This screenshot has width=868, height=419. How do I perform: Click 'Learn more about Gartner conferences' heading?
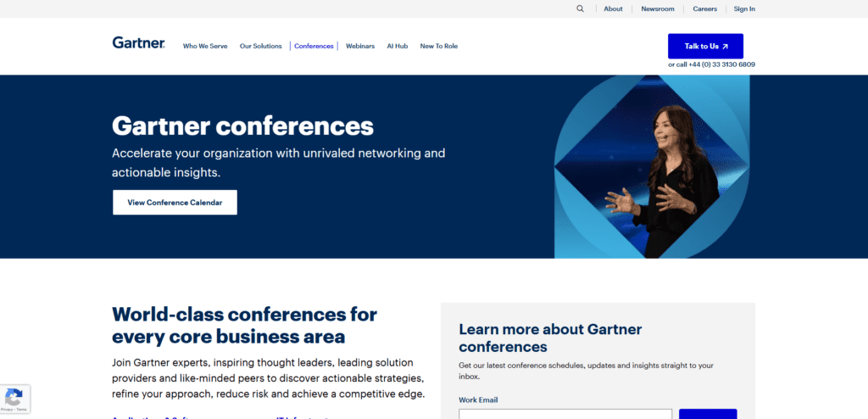550,338
